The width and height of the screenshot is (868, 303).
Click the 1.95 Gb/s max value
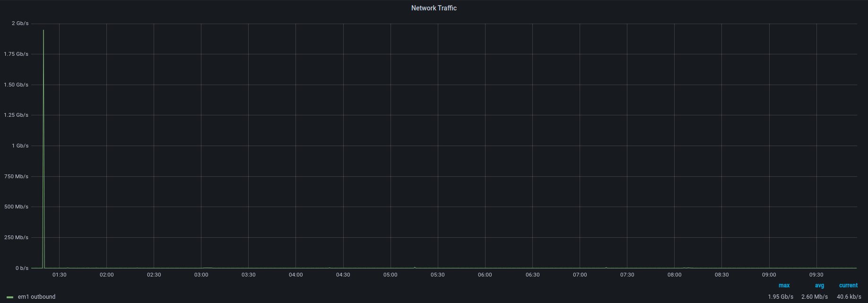pos(781,297)
